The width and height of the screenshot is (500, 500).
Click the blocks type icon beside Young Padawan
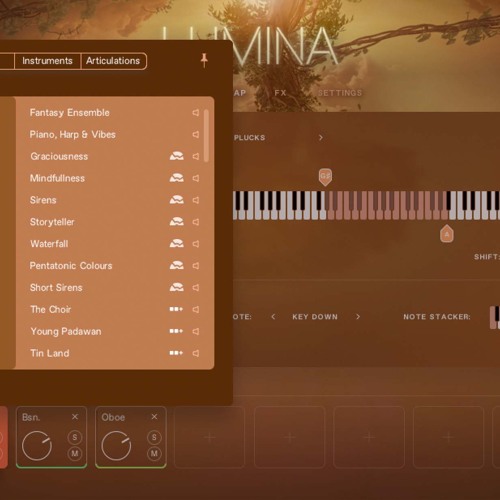(176, 331)
